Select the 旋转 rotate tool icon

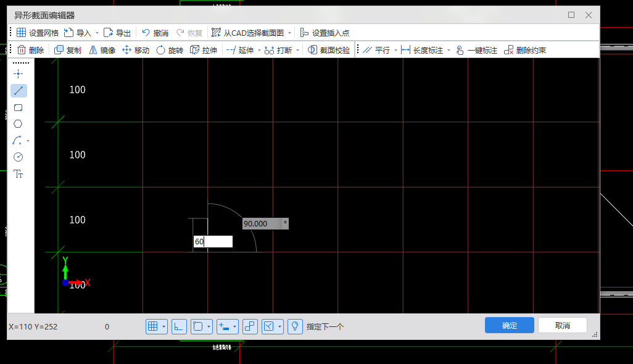tap(160, 50)
